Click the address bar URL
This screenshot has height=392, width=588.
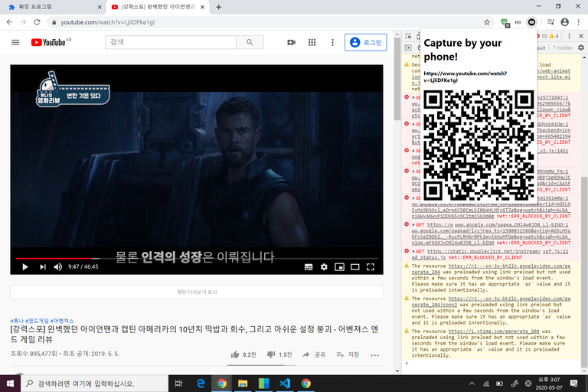108,22
